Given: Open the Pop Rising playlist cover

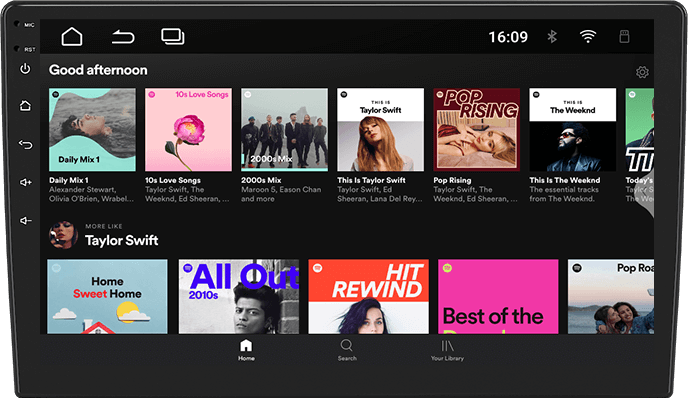Looking at the screenshot, I should pyautogui.click(x=477, y=129).
